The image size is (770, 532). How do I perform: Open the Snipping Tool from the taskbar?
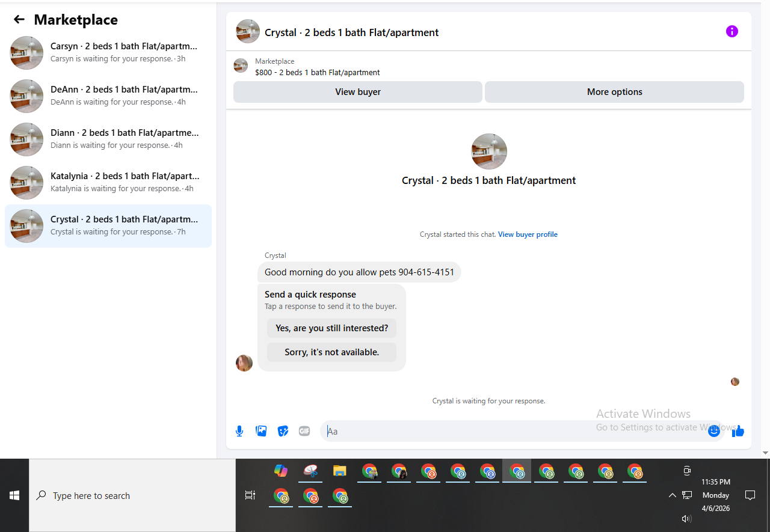coord(310,471)
